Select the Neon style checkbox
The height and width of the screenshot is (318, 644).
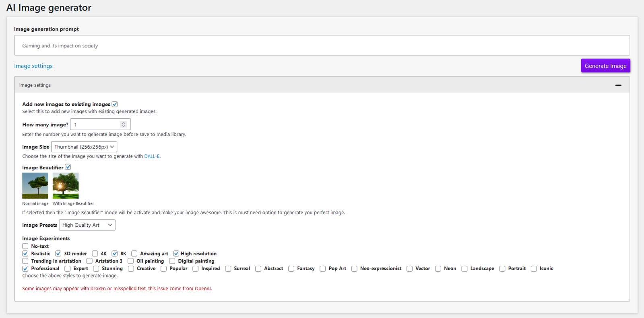click(x=438, y=269)
